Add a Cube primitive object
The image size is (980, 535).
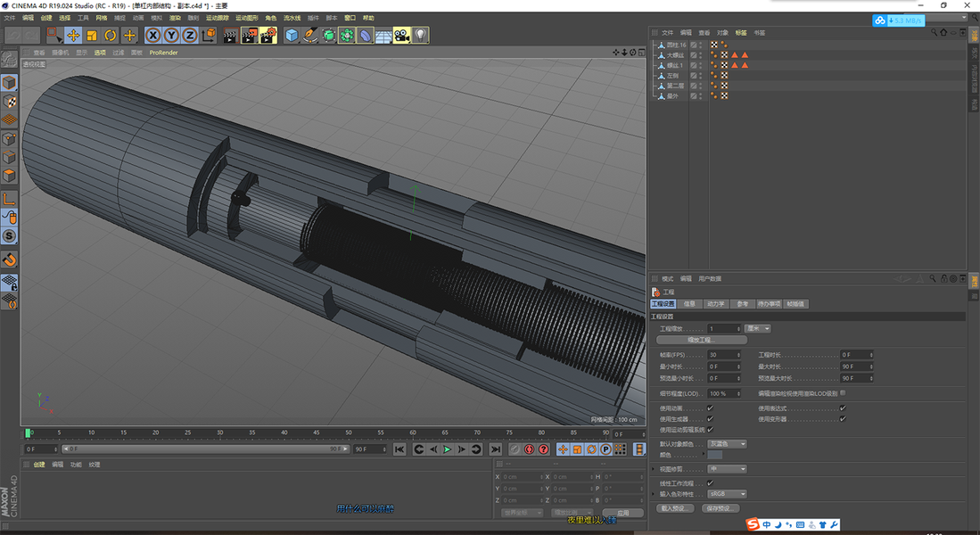coord(292,36)
